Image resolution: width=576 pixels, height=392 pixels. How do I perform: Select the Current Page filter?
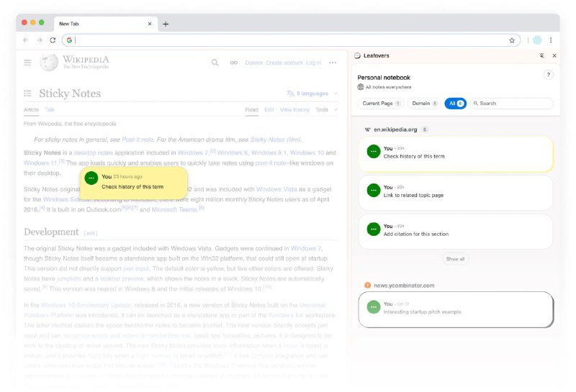pyautogui.click(x=381, y=104)
